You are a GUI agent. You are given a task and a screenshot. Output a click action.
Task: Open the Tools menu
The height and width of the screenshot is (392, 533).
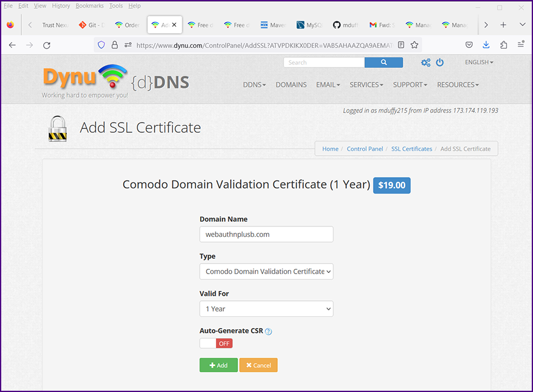pyautogui.click(x=116, y=6)
